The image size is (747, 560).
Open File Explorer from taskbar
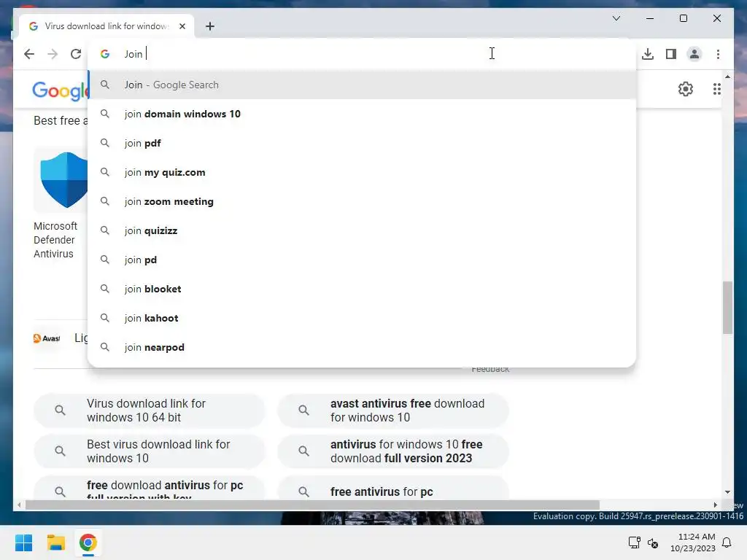point(55,542)
